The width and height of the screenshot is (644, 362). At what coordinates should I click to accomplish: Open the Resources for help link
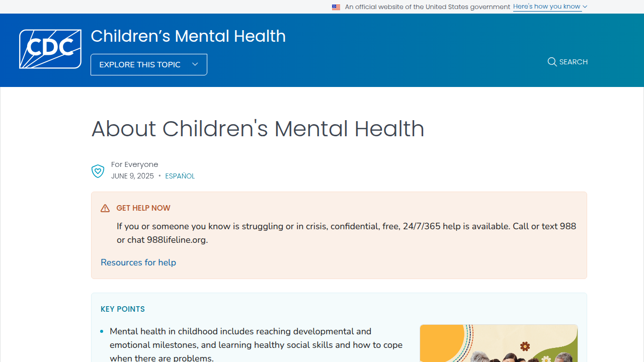tap(138, 262)
